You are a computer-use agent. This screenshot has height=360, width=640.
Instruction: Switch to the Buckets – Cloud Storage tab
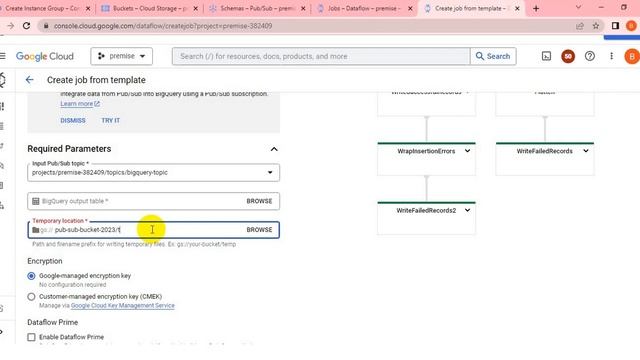pyautogui.click(x=149, y=8)
